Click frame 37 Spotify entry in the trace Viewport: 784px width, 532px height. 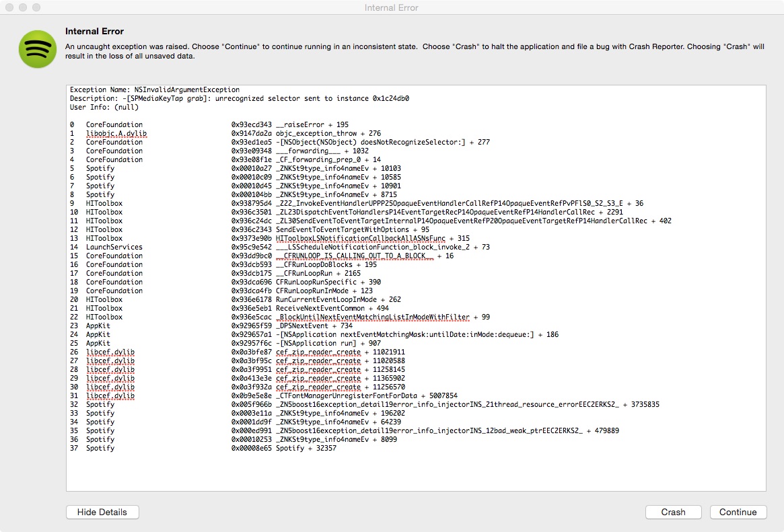click(202, 448)
